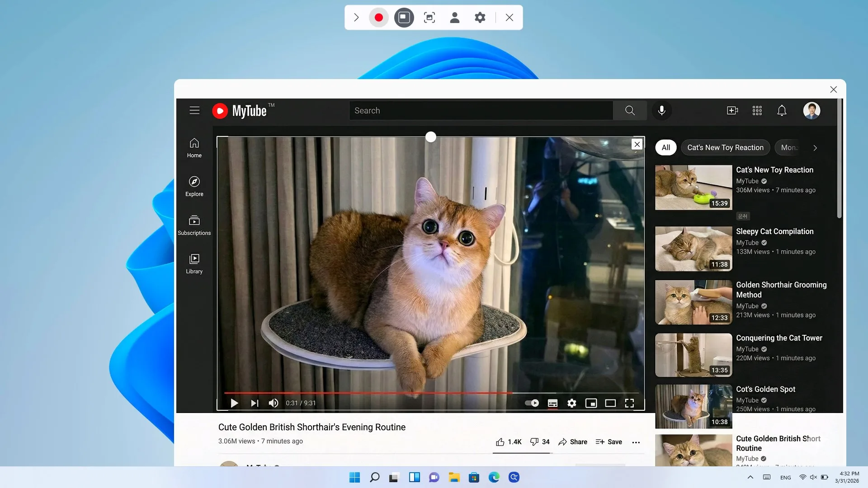
Task: Toggle the autoplay switch
Action: [x=532, y=403]
